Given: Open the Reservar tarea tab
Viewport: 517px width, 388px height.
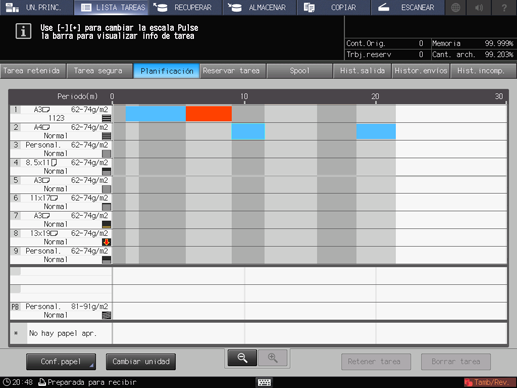Looking at the screenshot, I should (232, 71).
